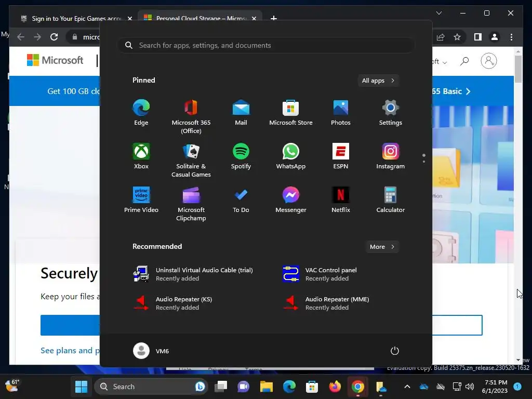The image size is (532, 399).
Task: Open the Messenger app
Action: pos(291,200)
